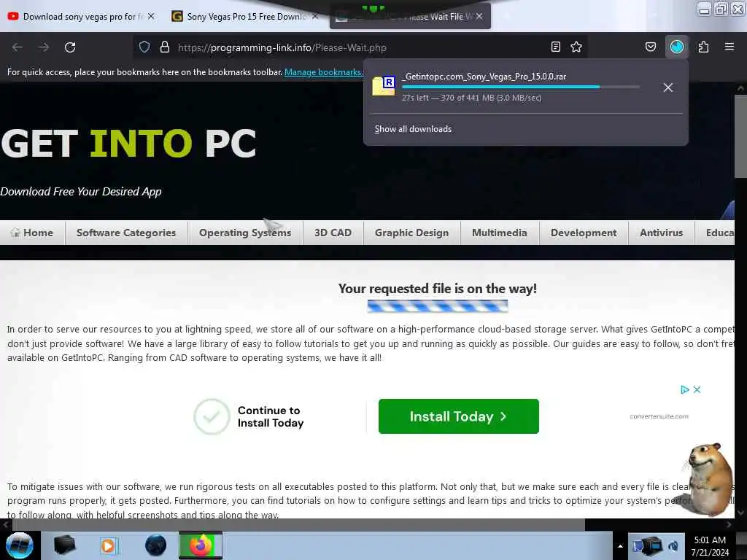Click the horizontal scrollbar thumb
This screenshot has height=560, width=747.
click(298, 524)
